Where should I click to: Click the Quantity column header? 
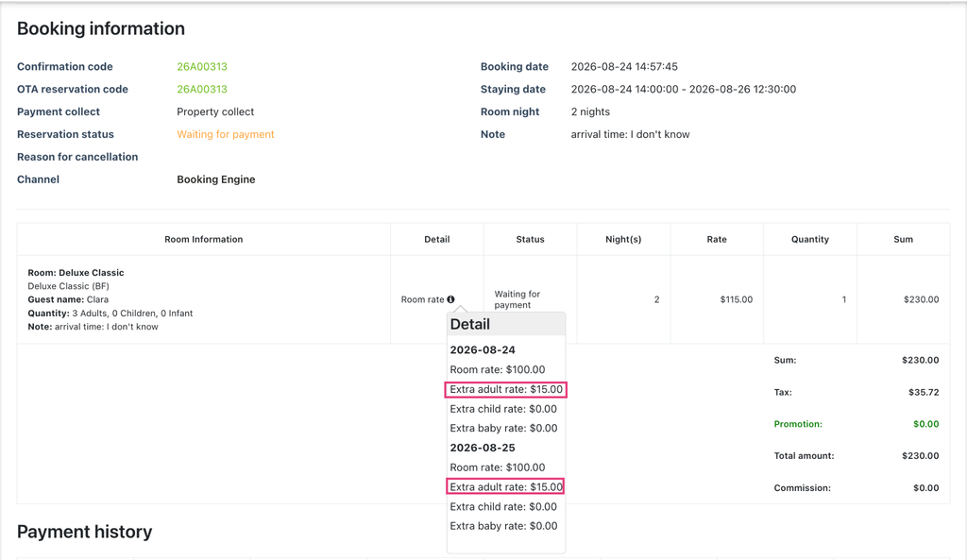tap(809, 239)
